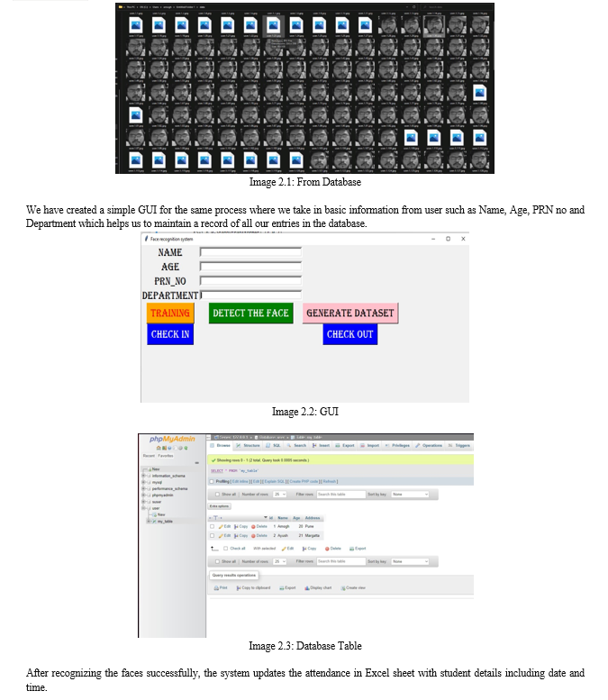
Task: Tick the upper Show all checkbox
Action: coord(217,495)
